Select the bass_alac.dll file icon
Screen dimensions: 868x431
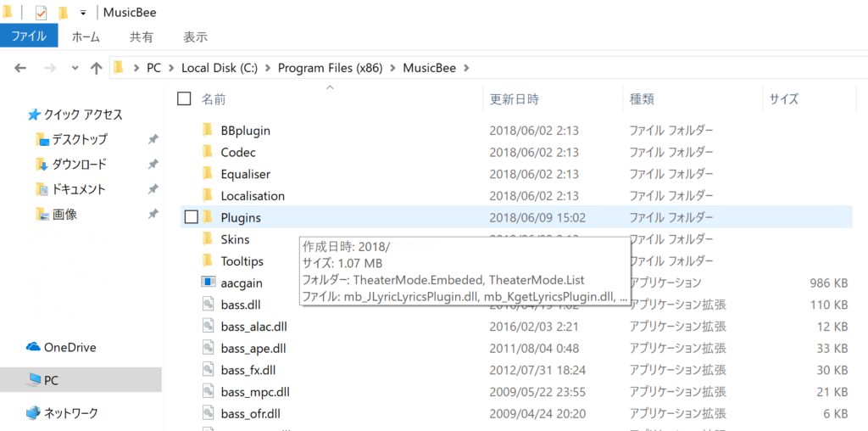(x=209, y=327)
